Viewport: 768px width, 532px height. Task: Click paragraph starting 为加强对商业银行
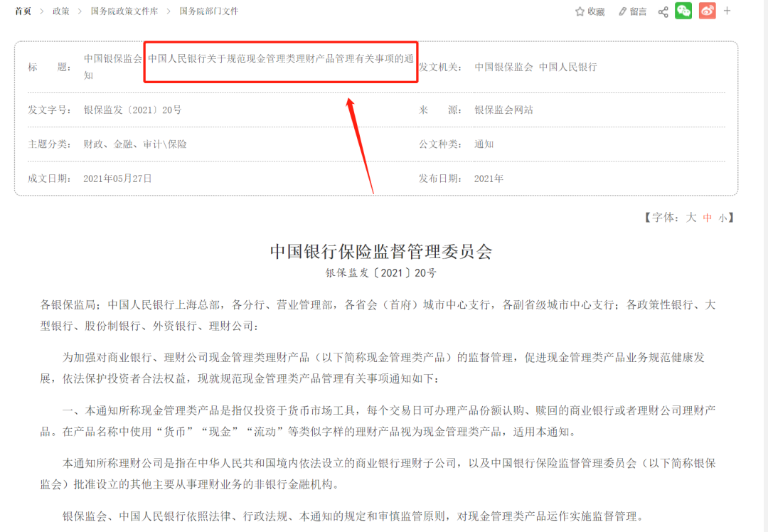tap(372, 368)
